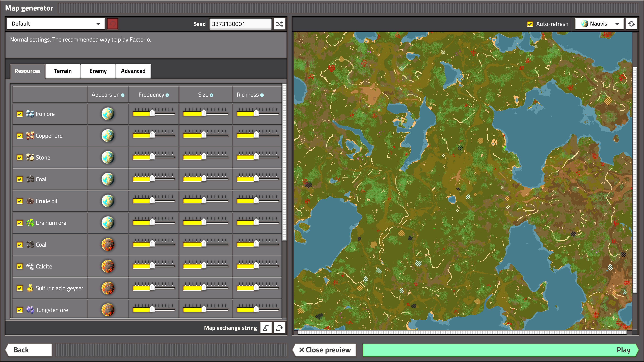
Task: Click Nauvis planet icon in Copper ore row
Action: pos(108,135)
